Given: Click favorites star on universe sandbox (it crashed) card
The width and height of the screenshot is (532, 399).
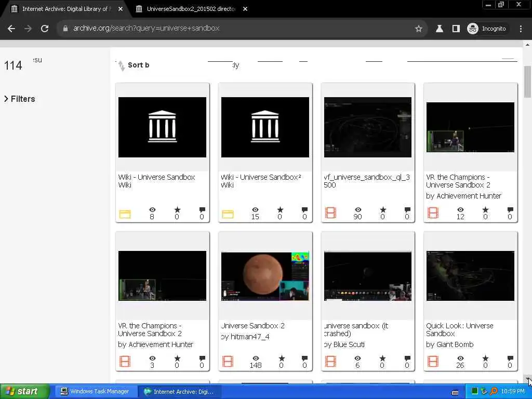Looking at the screenshot, I should tap(382, 358).
